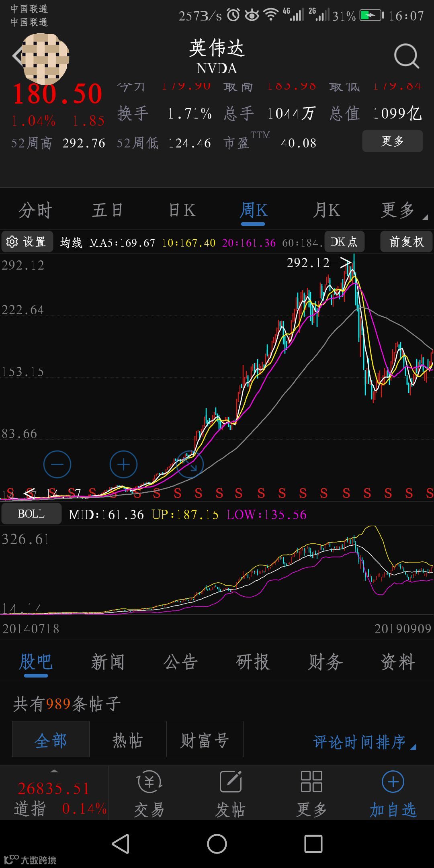Image resolution: width=434 pixels, height=868 pixels.
Task: Switch to 五日 chart tab
Action: [108, 210]
